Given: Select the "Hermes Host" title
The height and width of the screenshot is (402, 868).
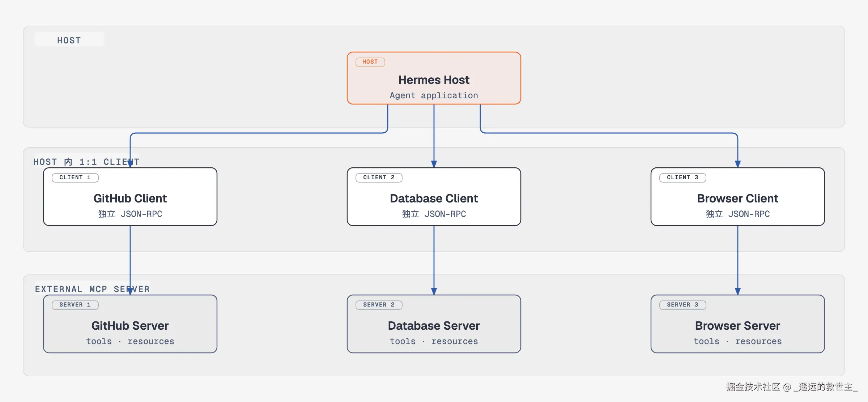Looking at the screenshot, I should pos(434,80).
